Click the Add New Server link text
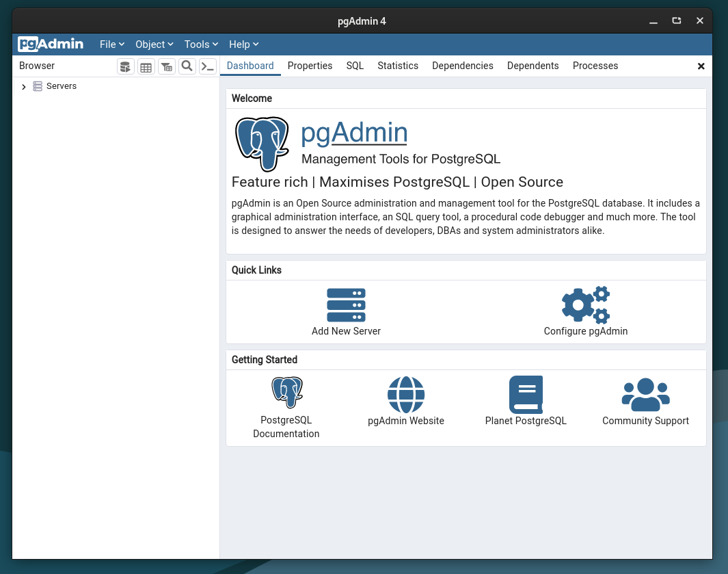 (x=346, y=331)
